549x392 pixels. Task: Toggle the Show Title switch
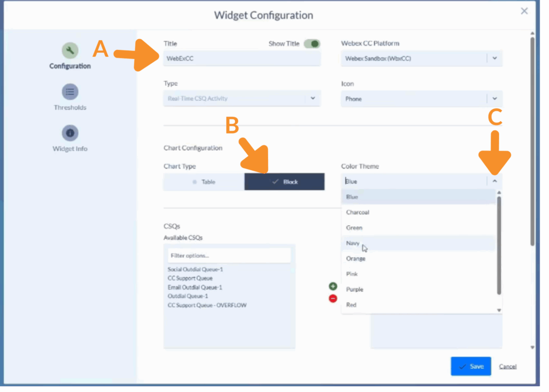311,44
